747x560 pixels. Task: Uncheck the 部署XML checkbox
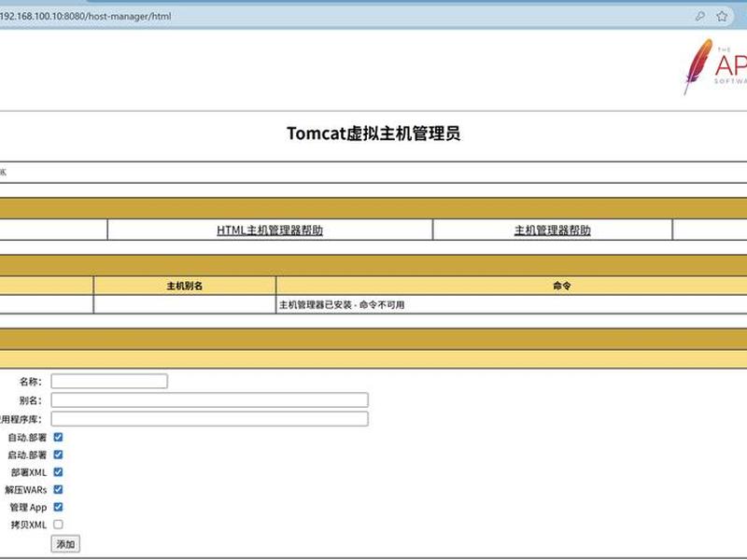58,472
